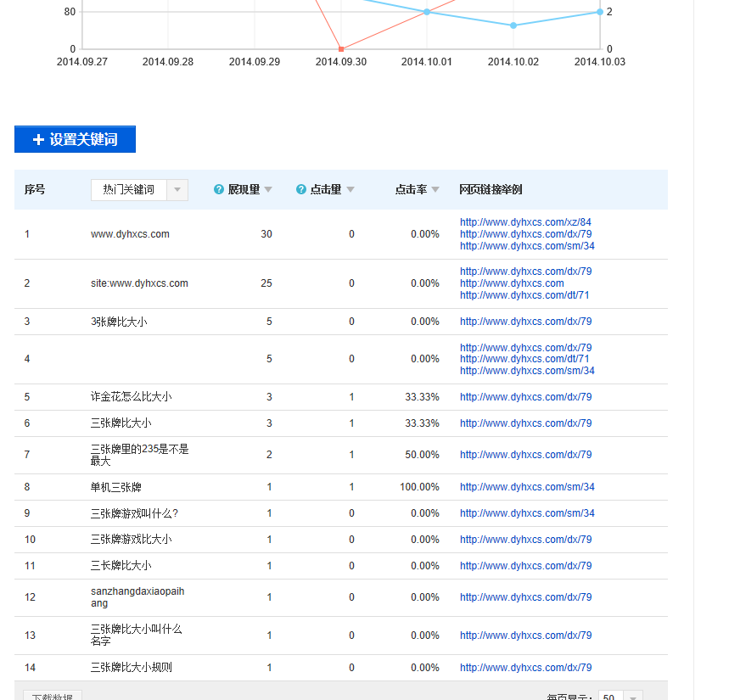
Task: Open the link in the 单机三张牌 row
Action: [x=527, y=487]
